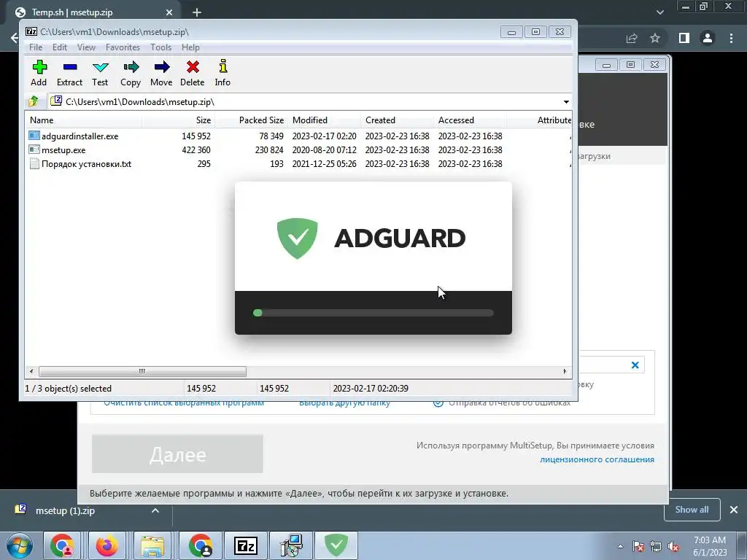Click size value 422 360
747x560 pixels.
196,150
